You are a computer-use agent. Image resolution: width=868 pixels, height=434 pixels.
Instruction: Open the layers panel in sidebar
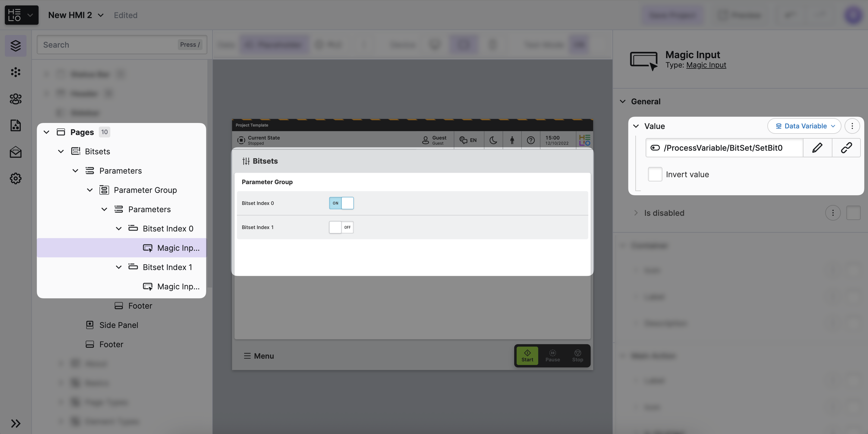pos(15,46)
